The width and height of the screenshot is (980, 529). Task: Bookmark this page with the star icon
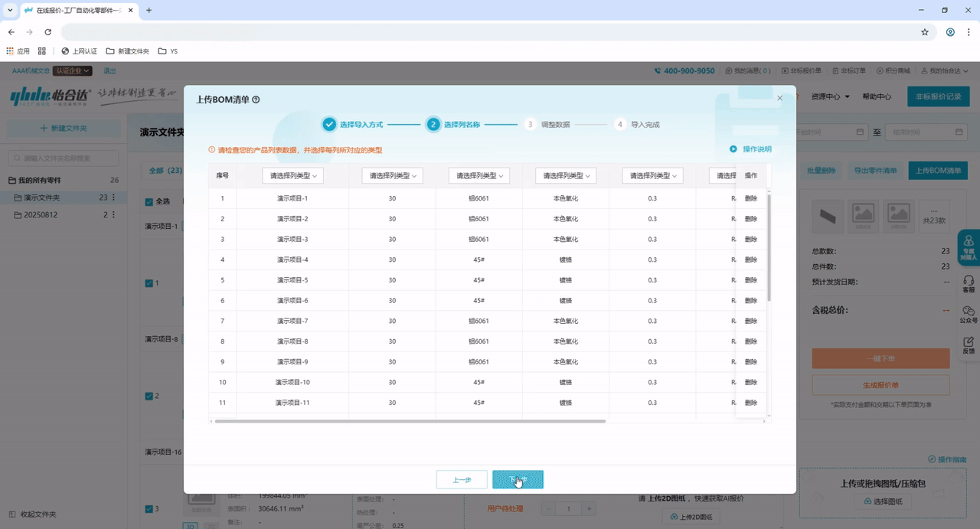(x=925, y=32)
